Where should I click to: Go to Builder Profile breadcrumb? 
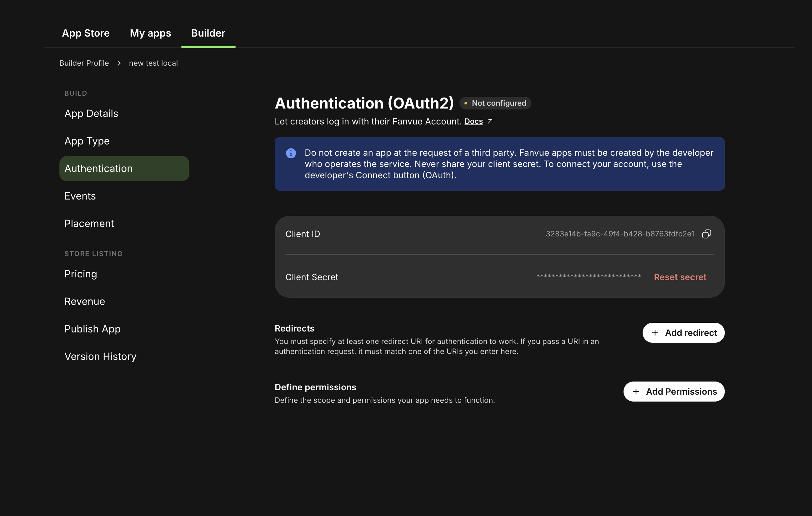pos(84,63)
